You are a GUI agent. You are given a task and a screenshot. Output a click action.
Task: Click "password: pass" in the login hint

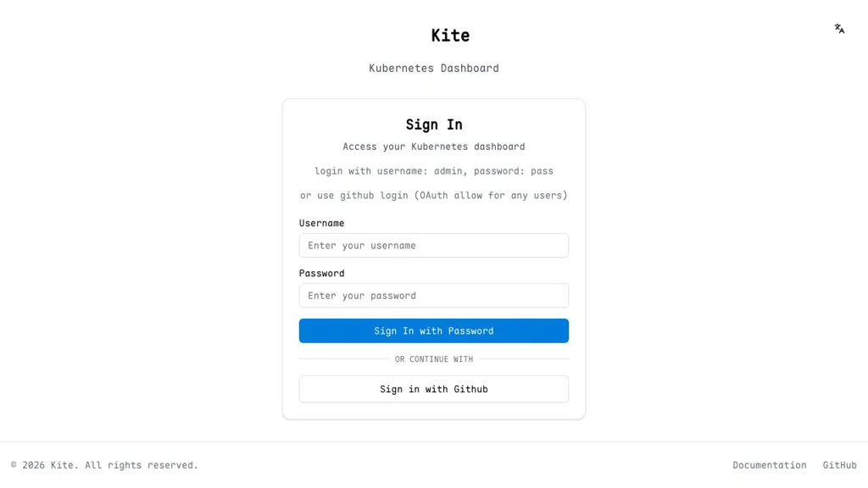click(x=514, y=171)
